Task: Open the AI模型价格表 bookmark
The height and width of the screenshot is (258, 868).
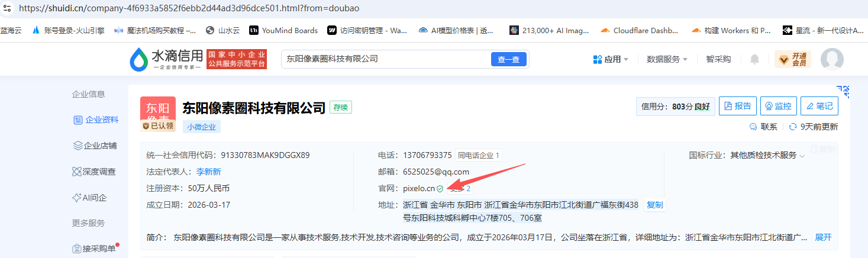Action: tap(456, 30)
